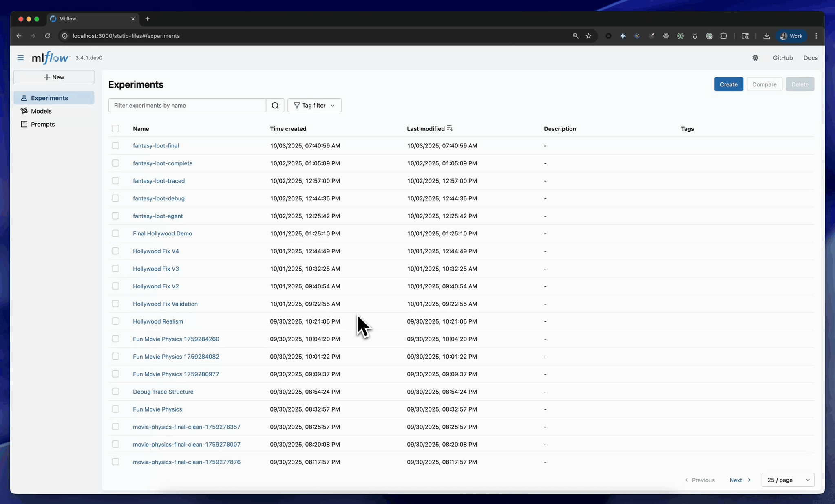Open the Prompts section in the sidebar
Screen dimensions: 835x504
tap(42, 124)
